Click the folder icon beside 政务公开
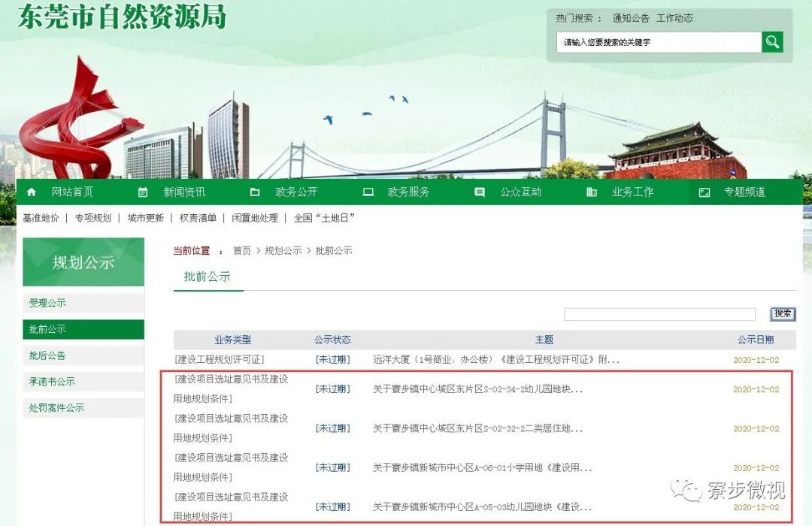The width and height of the screenshot is (812, 526). pyautogui.click(x=255, y=192)
